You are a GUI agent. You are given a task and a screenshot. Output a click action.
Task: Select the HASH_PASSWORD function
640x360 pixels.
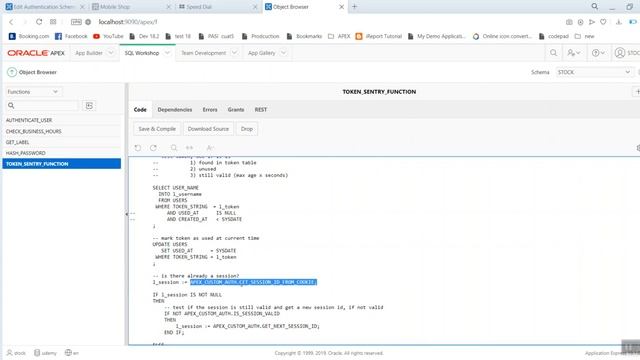pos(62,153)
